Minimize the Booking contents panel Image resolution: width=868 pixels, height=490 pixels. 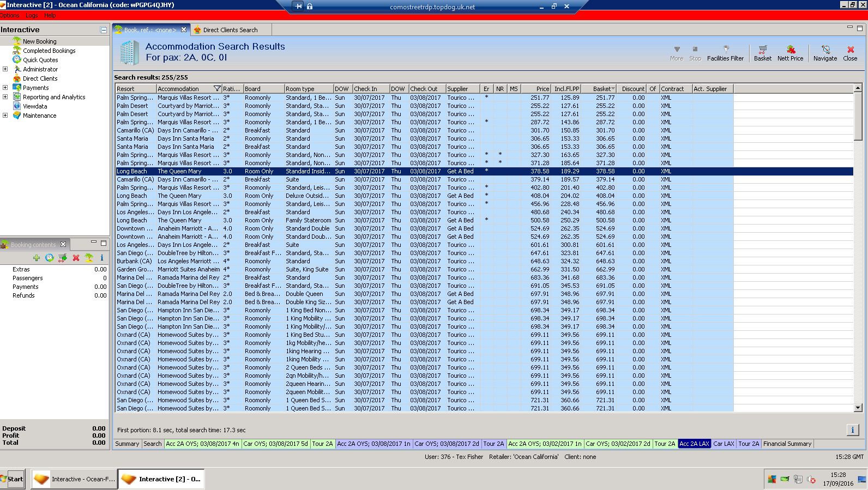click(x=93, y=242)
